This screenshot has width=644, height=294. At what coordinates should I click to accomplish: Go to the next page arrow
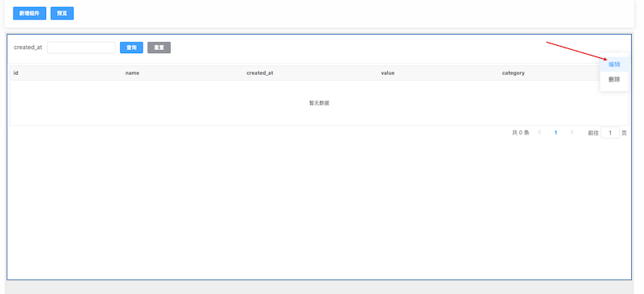click(x=572, y=132)
